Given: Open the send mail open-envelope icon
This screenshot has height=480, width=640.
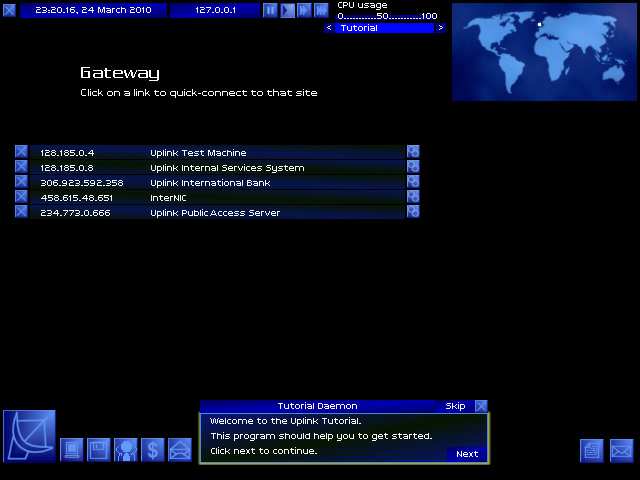Looking at the screenshot, I should [180, 450].
